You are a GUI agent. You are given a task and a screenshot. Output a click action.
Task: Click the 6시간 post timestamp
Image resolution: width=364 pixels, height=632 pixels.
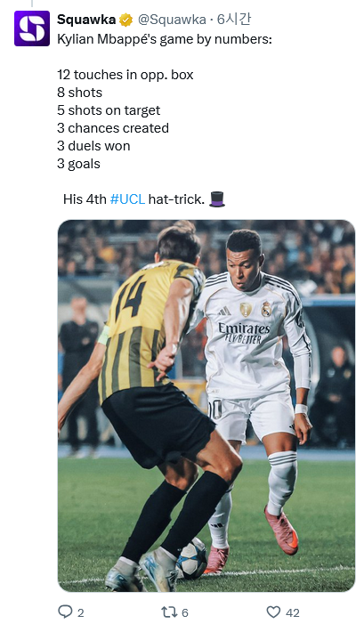click(234, 19)
